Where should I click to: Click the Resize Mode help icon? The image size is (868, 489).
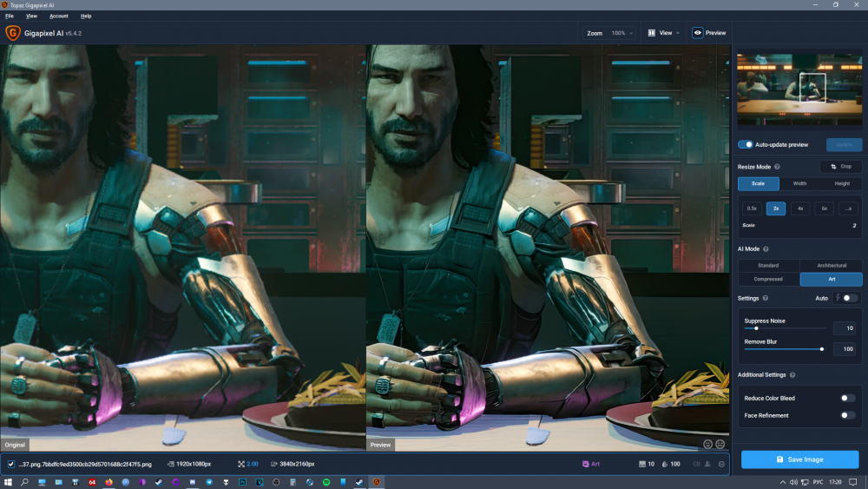pos(777,167)
